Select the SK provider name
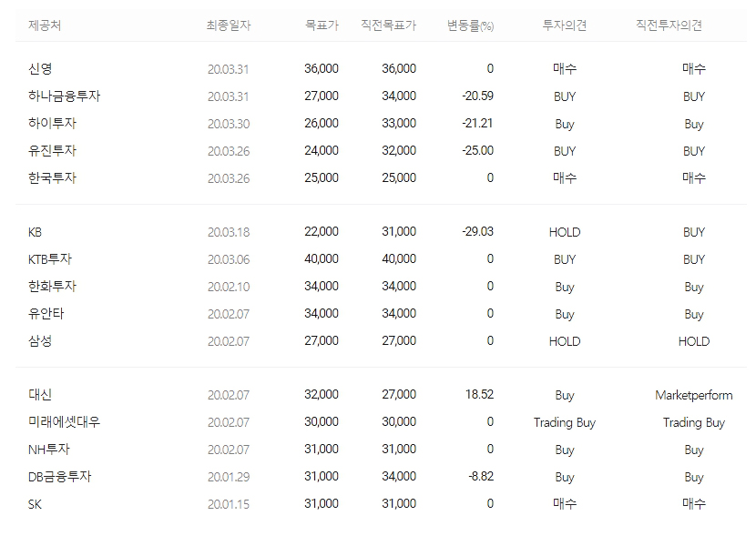756x536 pixels. point(35,504)
